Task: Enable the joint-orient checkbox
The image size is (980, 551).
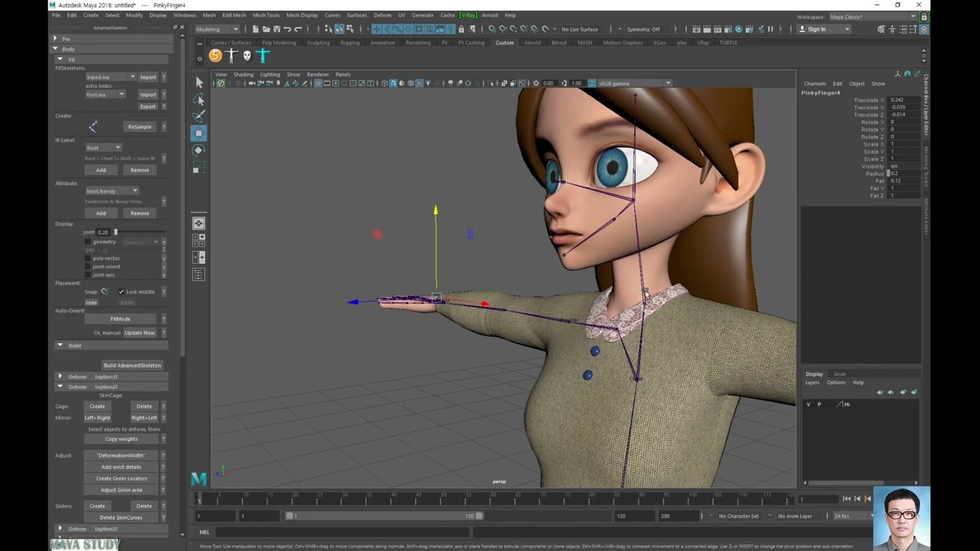Action: [88, 267]
